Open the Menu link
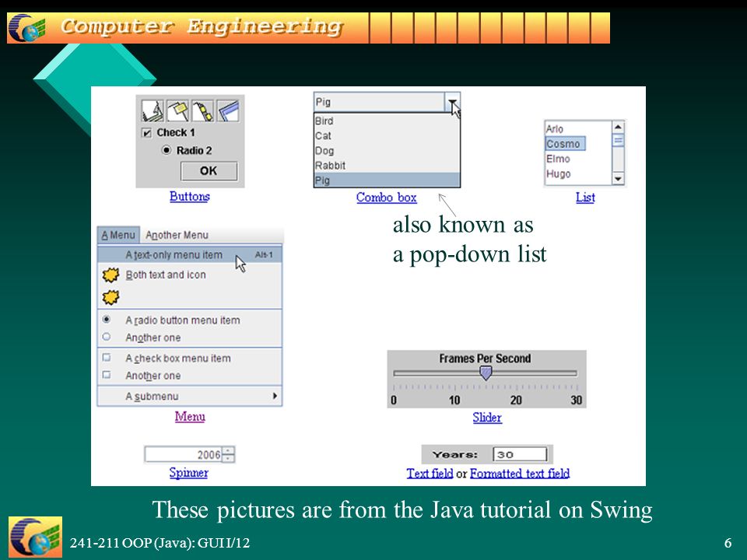The height and width of the screenshot is (560, 747). 190,416
